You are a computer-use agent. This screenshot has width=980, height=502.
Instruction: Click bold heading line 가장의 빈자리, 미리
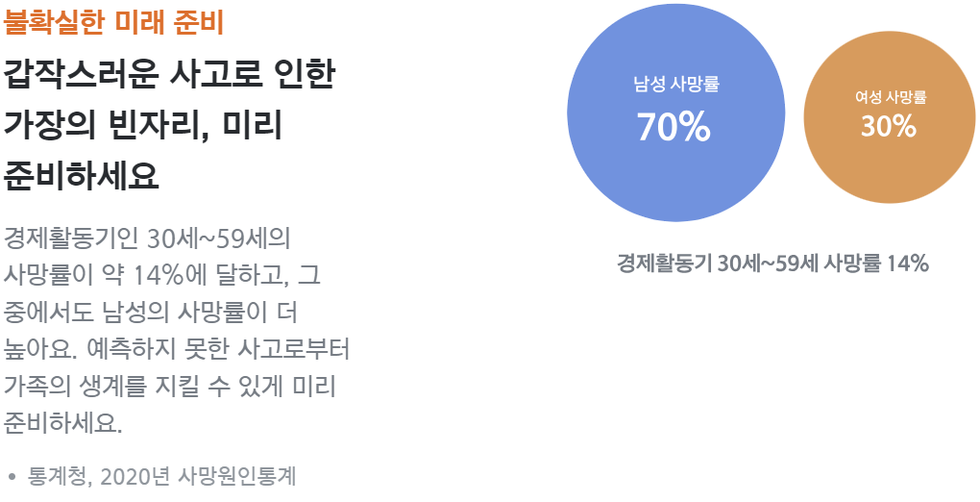[x=143, y=126]
